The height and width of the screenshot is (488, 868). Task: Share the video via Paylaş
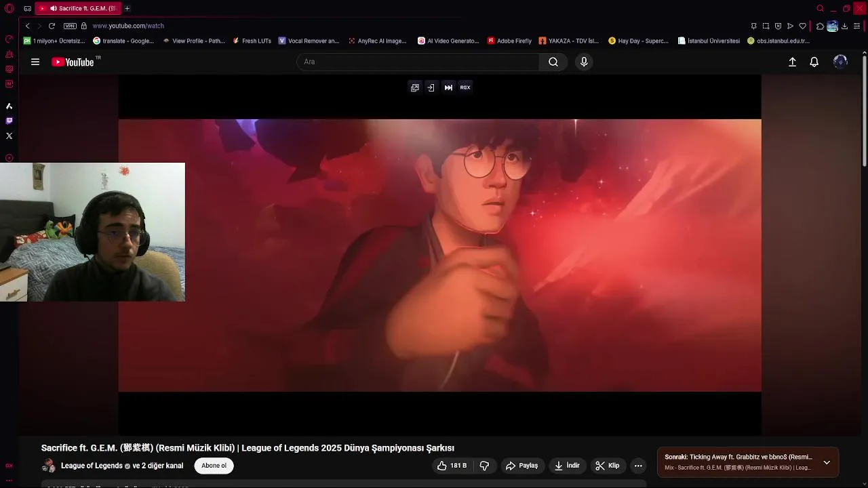(521, 466)
